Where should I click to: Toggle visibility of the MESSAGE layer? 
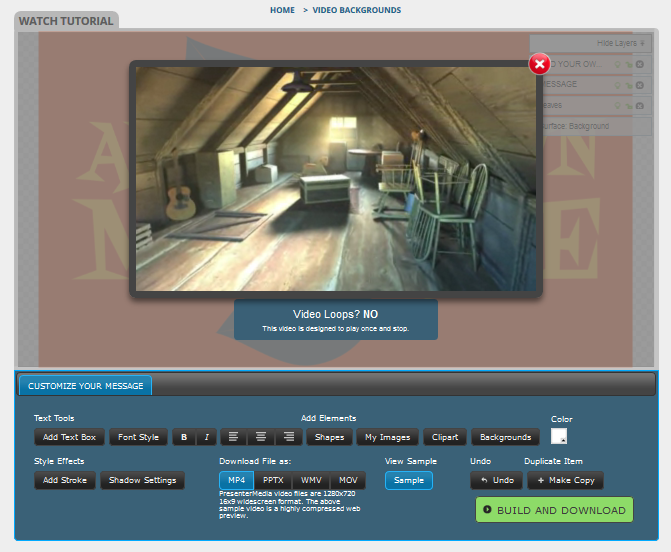[x=618, y=85]
